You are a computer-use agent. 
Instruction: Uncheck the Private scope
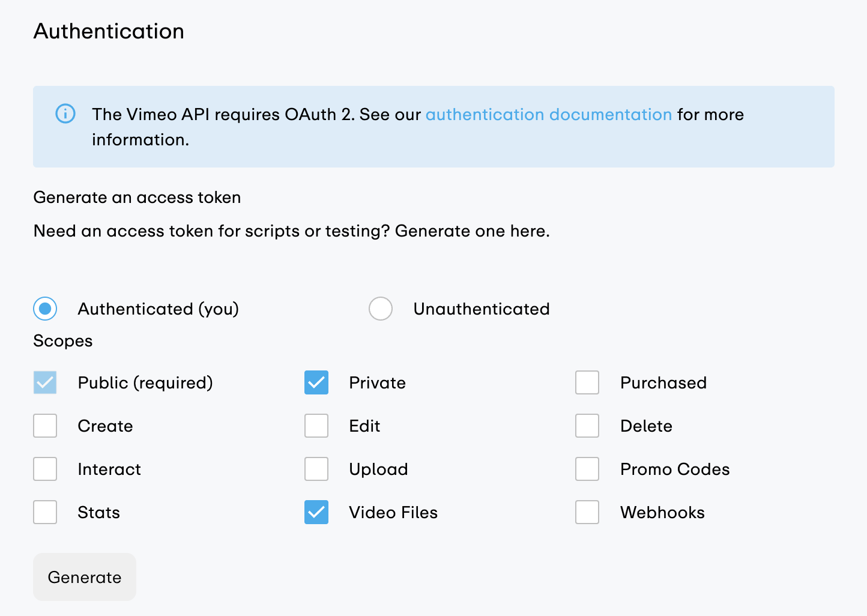316,382
